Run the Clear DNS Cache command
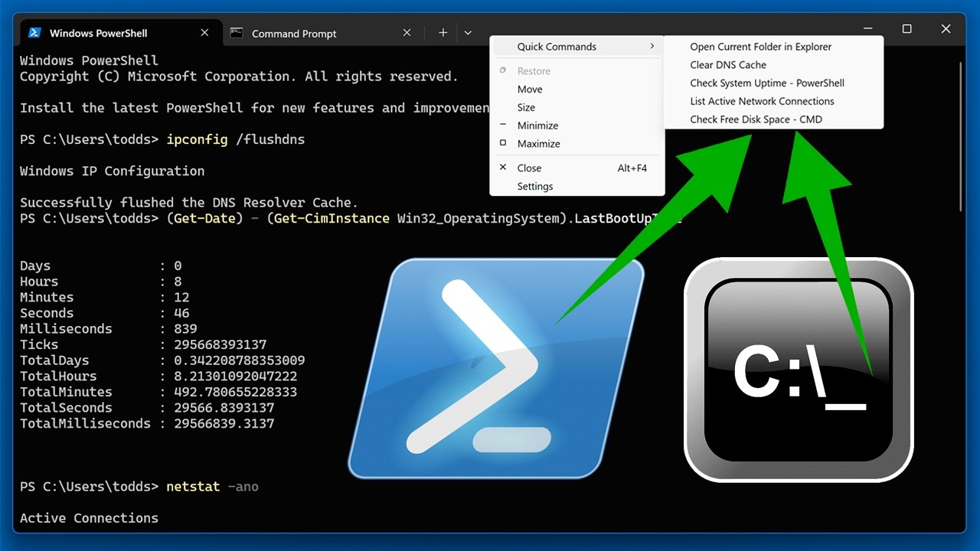Viewport: 980px width, 551px height. [x=773, y=65]
